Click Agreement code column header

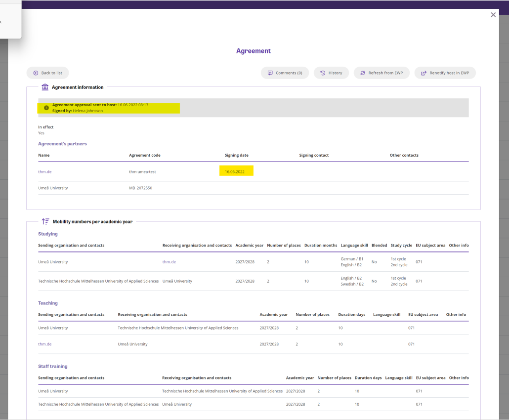point(145,155)
